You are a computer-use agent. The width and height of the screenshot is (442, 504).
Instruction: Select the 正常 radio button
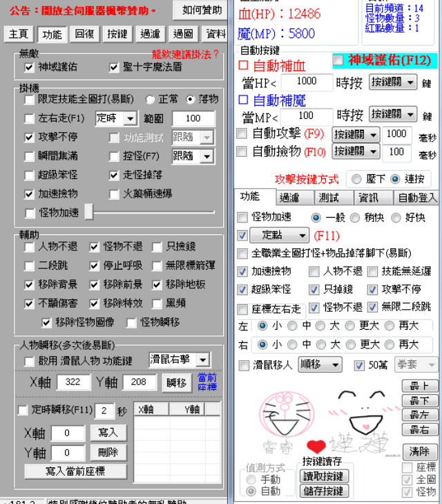(150, 100)
